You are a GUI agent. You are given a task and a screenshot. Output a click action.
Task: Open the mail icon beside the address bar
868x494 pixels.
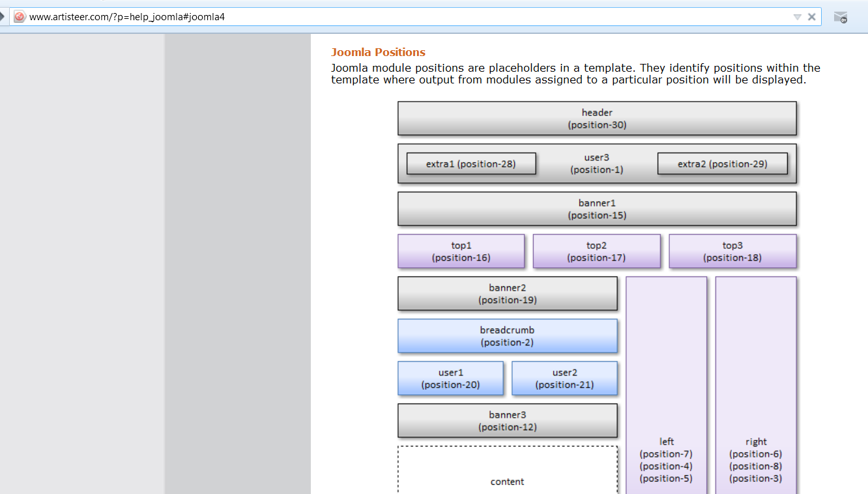[841, 18]
